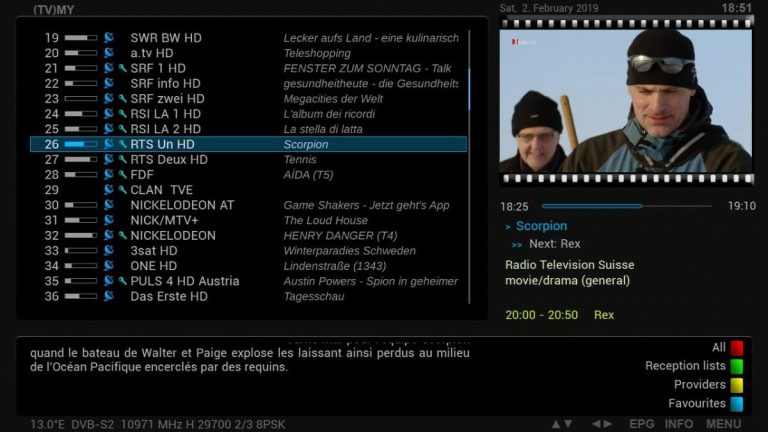Click the satellite icon for NICK/MTV+
This screenshot has height=432, width=768.
(x=109, y=219)
